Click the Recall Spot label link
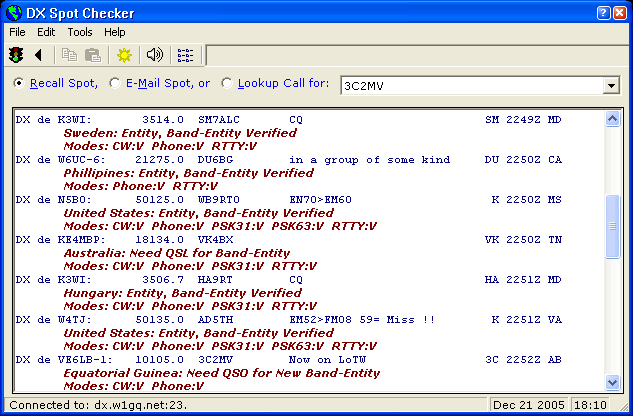633x416 pixels. click(64, 83)
